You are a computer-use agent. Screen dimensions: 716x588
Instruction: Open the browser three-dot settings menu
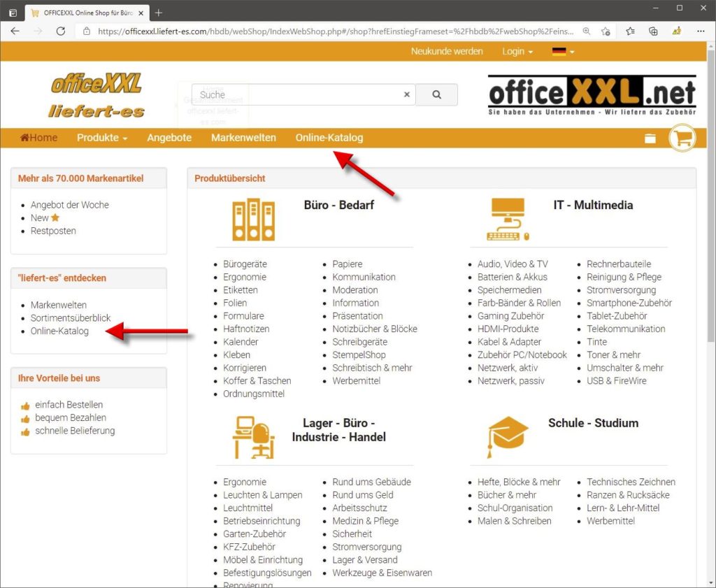(x=701, y=31)
